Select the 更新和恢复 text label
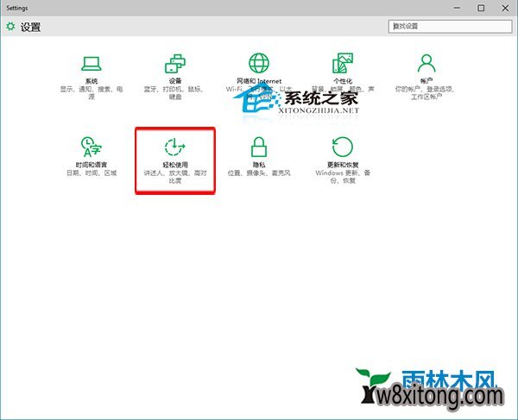This screenshot has width=518, height=420. pyautogui.click(x=342, y=165)
